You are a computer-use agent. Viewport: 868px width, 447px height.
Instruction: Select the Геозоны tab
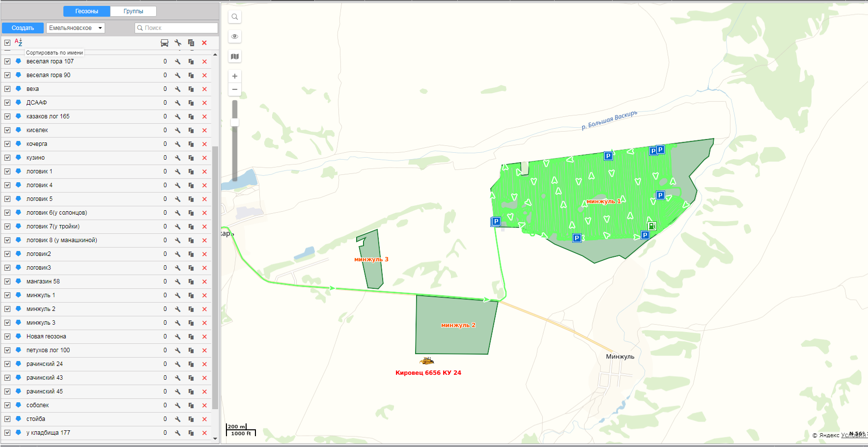pyautogui.click(x=86, y=11)
